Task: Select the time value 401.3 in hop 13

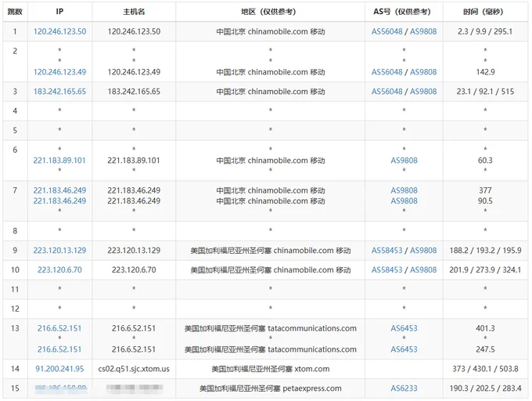Action: tap(486, 328)
